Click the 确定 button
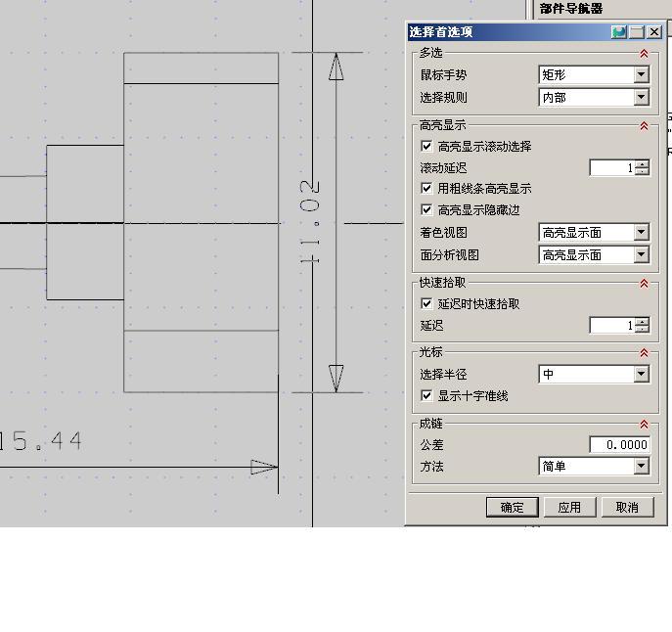 click(513, 508)
